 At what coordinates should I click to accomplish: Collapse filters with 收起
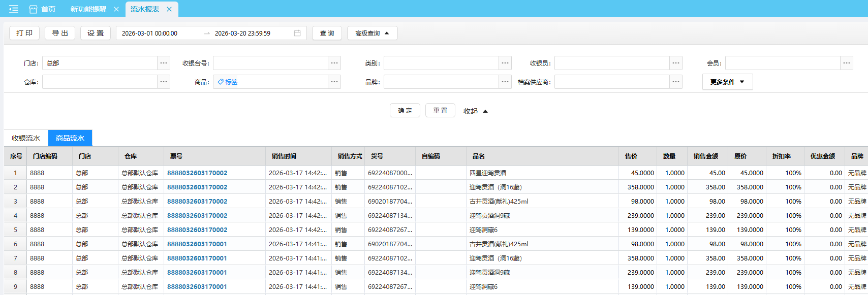[475, 111]
